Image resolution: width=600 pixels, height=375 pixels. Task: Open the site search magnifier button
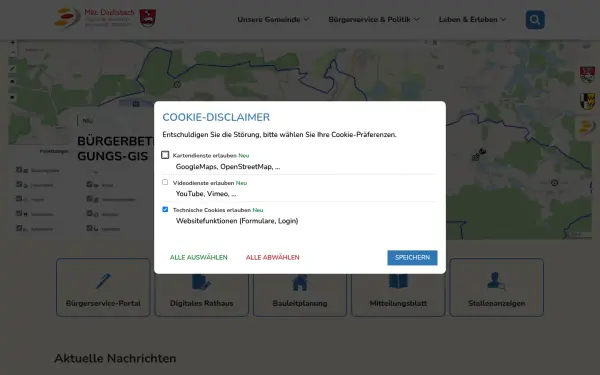coord(535,20)
